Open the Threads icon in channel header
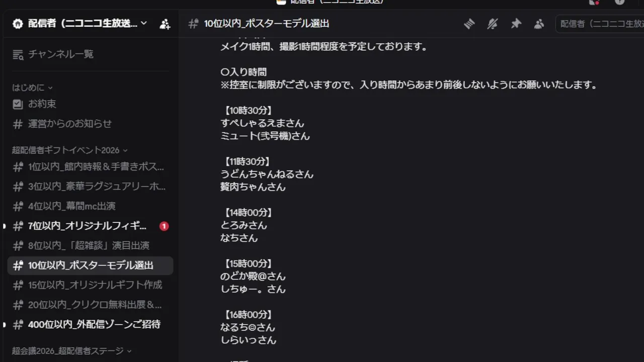Image resolution: width=644 pixels, height=362 pixels. 469,24
